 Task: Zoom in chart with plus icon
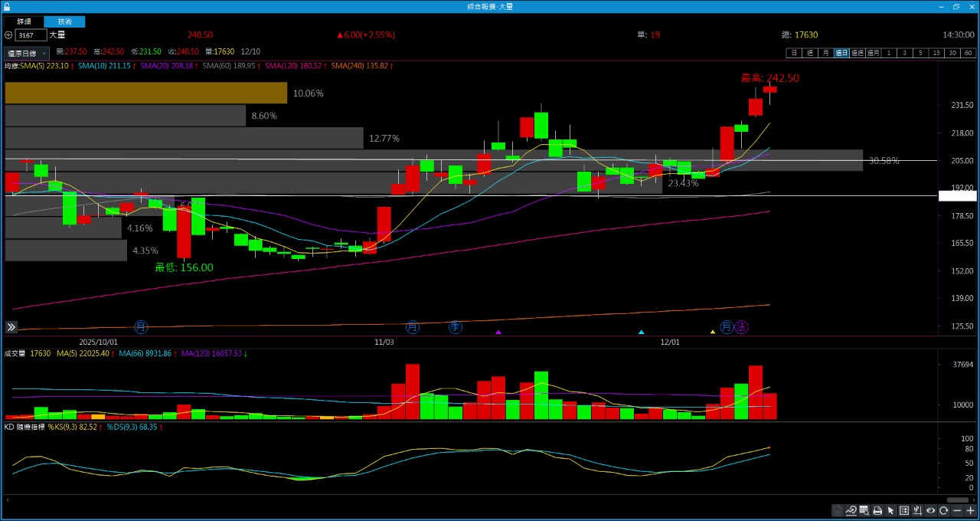pos(971,511)
